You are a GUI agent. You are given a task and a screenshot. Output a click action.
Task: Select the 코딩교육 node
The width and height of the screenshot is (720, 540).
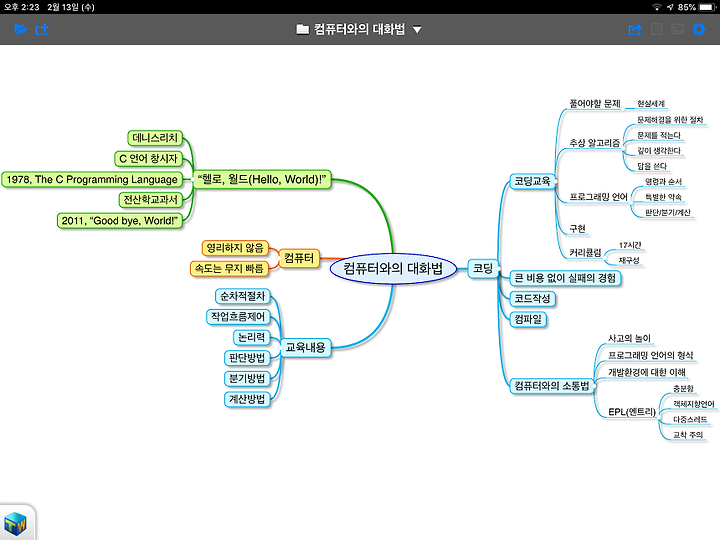532,181
